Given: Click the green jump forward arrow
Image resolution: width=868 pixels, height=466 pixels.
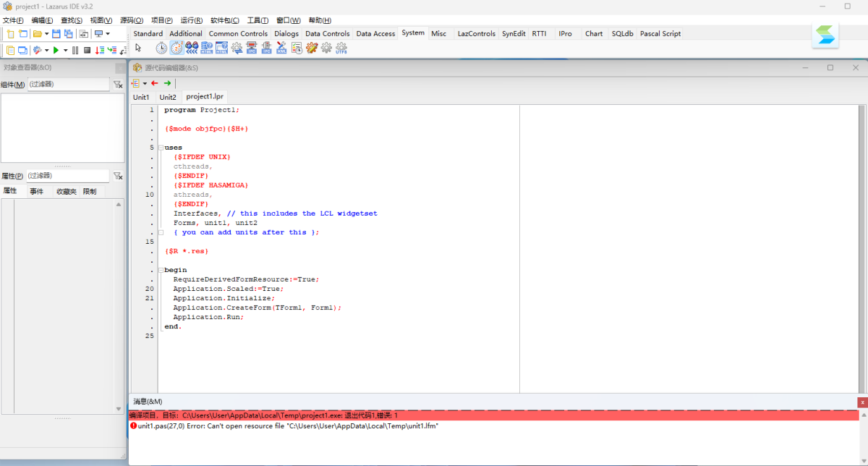Looking at the screenshot, I should pos(167,83).
